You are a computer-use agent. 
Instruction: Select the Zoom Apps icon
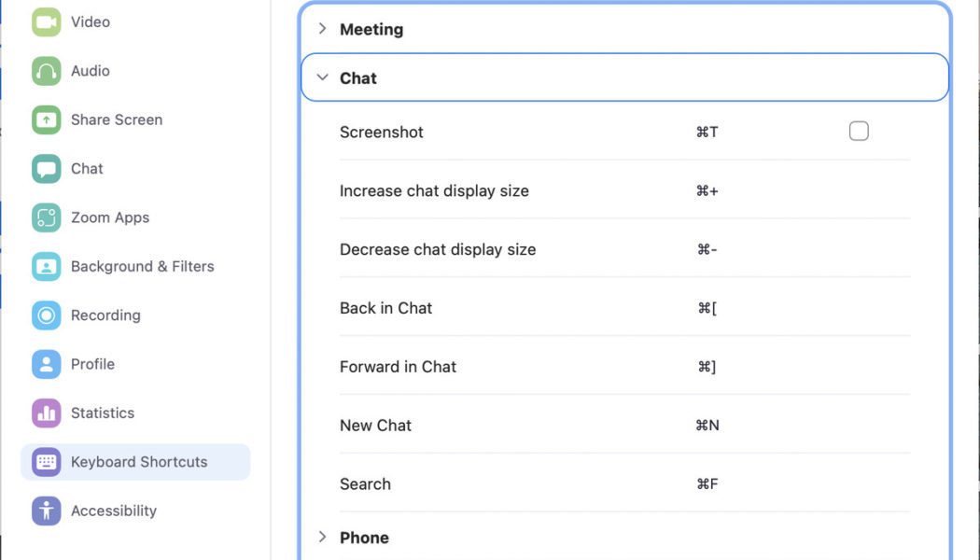tap(45, 217)
